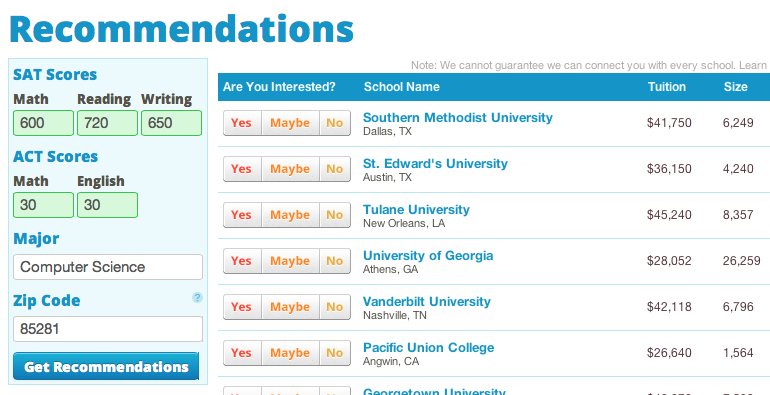770x395 pixels.
Task: Click the SAT Reading score field
Action: (x=108, y=123)
